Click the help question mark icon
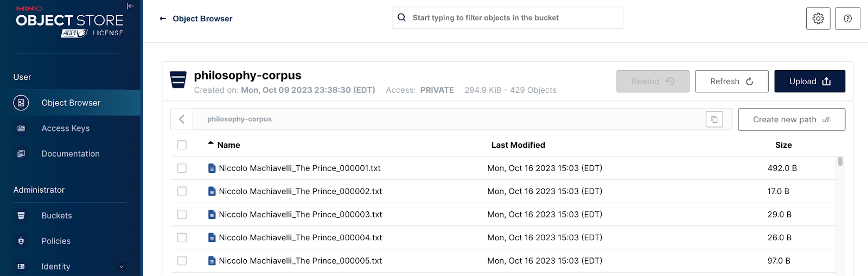Viewport: 868px width, 276px height. pyautogui.click(x=847, y=18)
